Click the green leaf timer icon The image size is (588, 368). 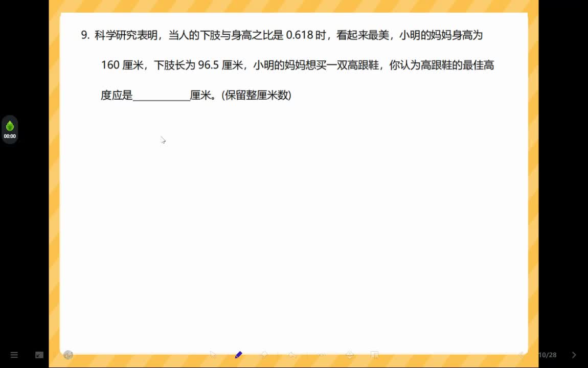pos(10,126)
